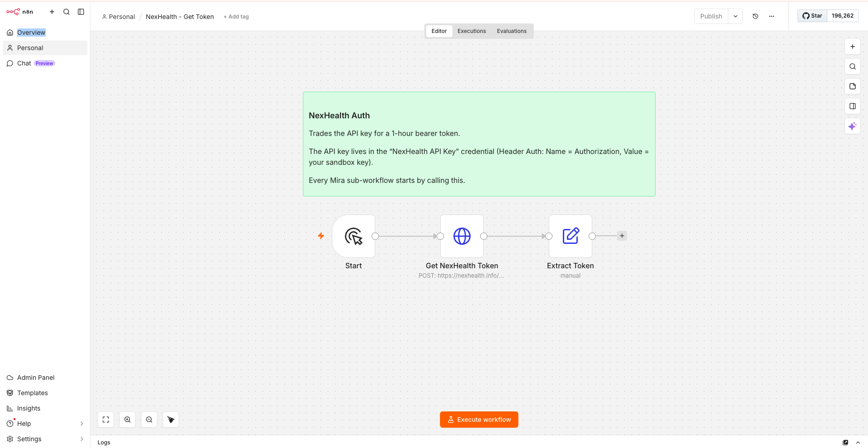Select the Start trigger node
This screenshot has width=868, height=448.
(x=354, y=236)
